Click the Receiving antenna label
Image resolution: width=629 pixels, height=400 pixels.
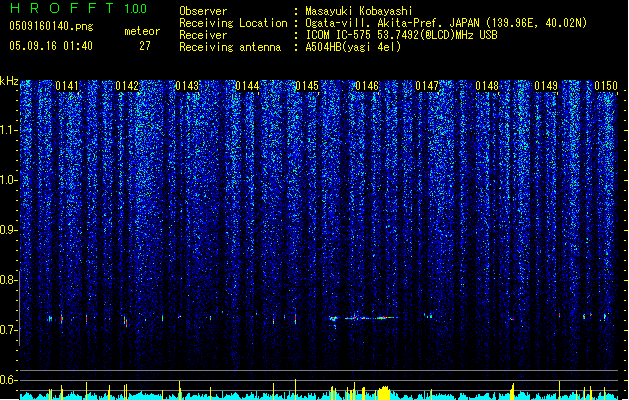tap(230, 47)
